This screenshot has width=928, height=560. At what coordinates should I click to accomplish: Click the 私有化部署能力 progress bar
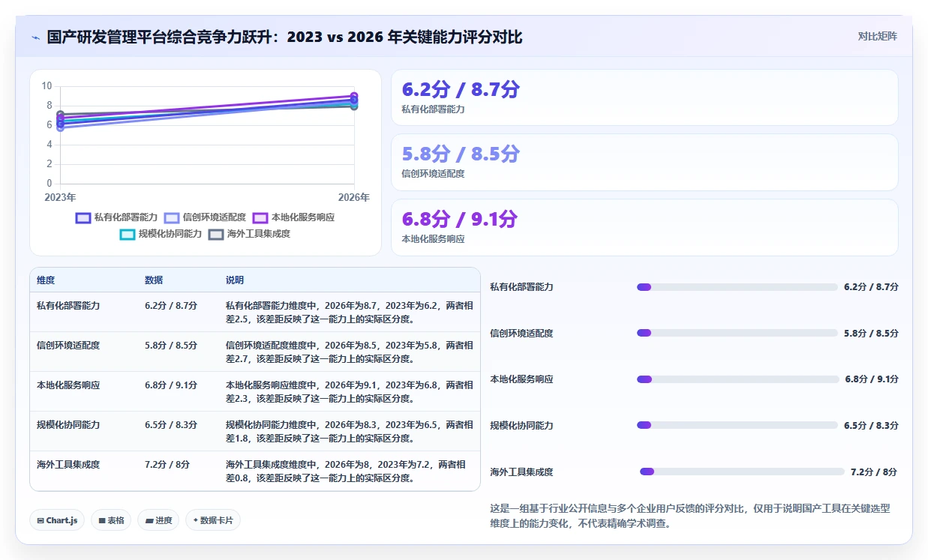point(737,287)
